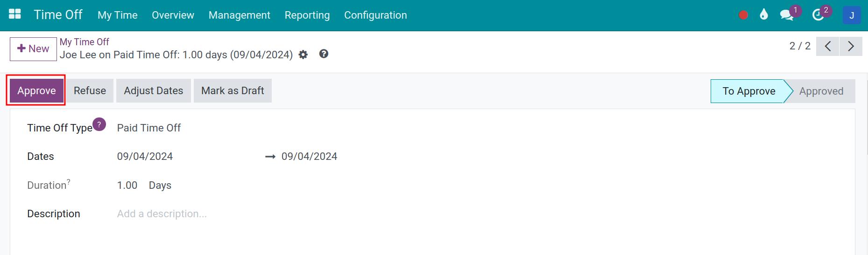Click the Time Off Type help tooltip icon
This screenshot has height=255, width=868.
[x=99, y=124]
